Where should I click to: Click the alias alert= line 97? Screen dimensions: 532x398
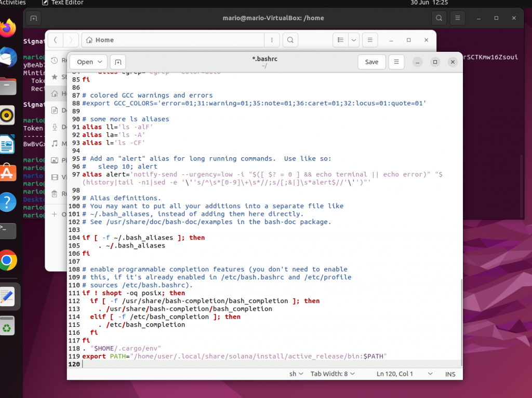(262, 179)
